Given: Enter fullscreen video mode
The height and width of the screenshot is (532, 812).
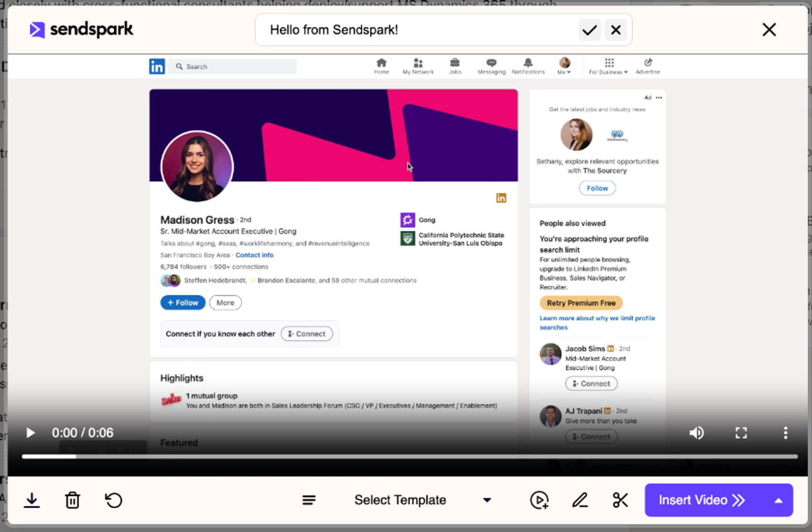Looking at the screenshot, I should [741, 433].
